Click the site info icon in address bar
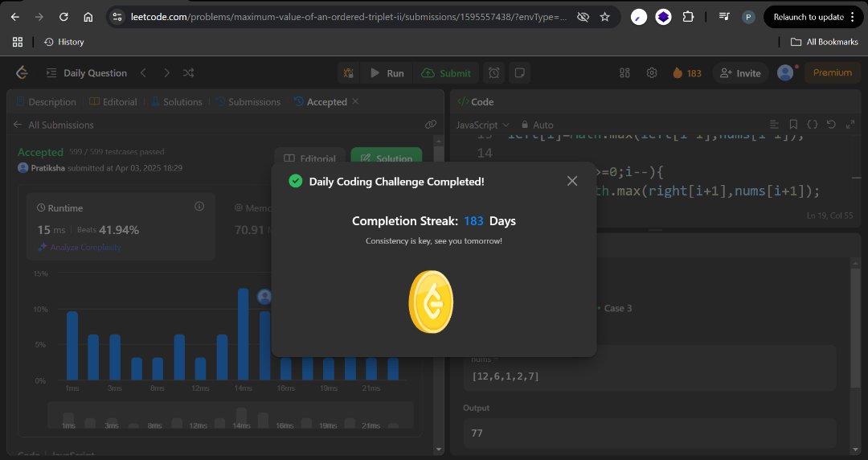Viewport: 868px width, 460px height. (x=117, y=17)
